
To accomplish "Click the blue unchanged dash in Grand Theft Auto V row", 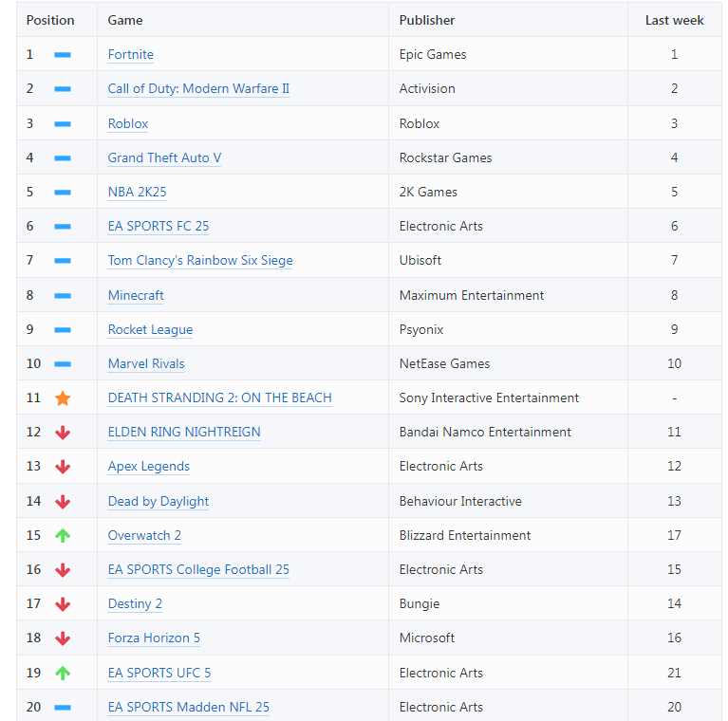I will [x=63, y=158].
